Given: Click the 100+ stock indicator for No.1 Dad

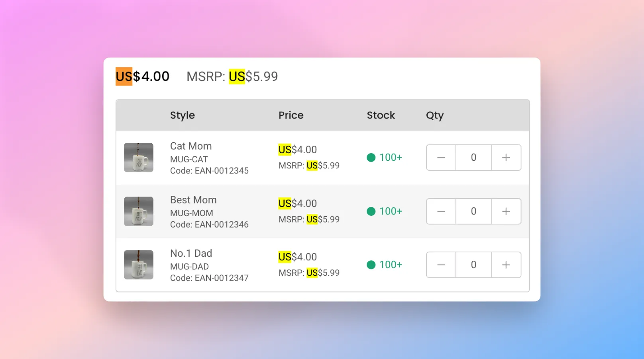Looking at the screenshot, I should pos(385,265).
